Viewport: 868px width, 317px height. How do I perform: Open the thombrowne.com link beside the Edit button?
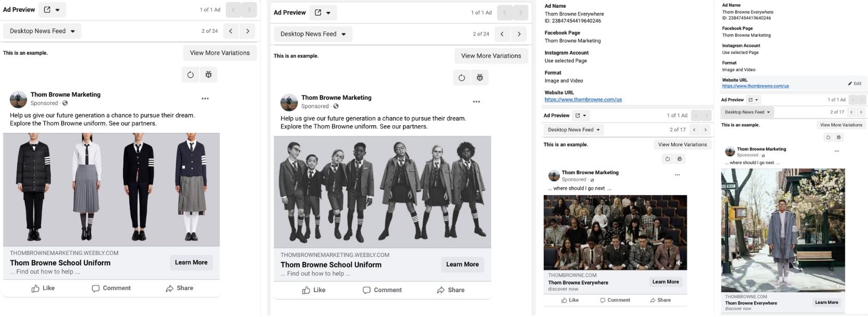(x=755, y=86)
